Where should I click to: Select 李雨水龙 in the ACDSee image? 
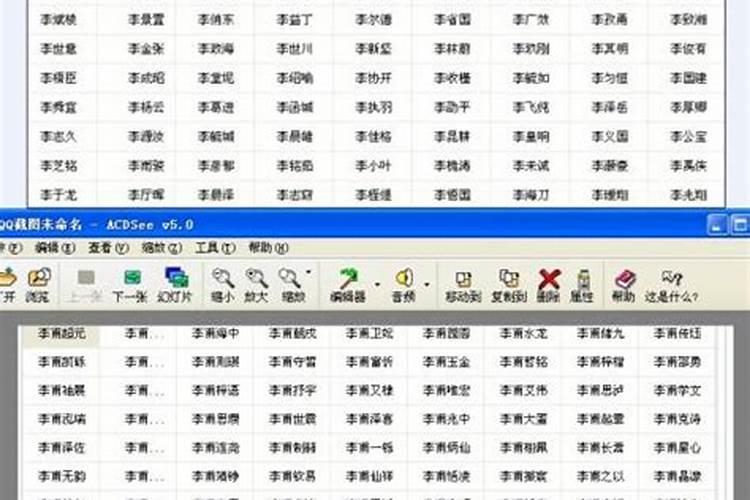tap(523, 333)
